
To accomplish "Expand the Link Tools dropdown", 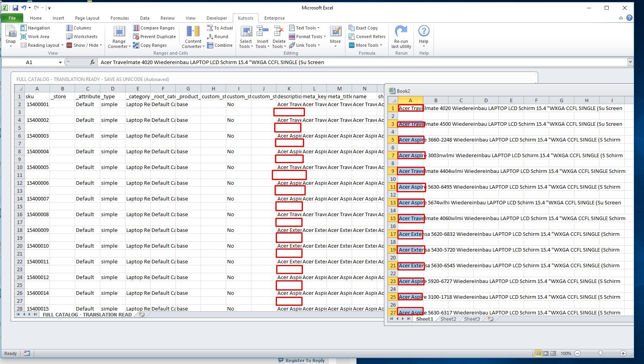I will tap(319, 45).
